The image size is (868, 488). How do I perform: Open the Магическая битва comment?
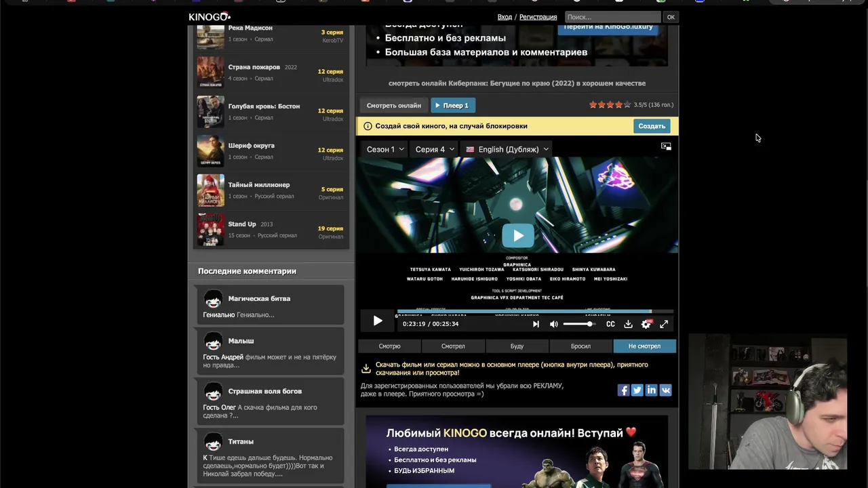(x=271, y=304)
